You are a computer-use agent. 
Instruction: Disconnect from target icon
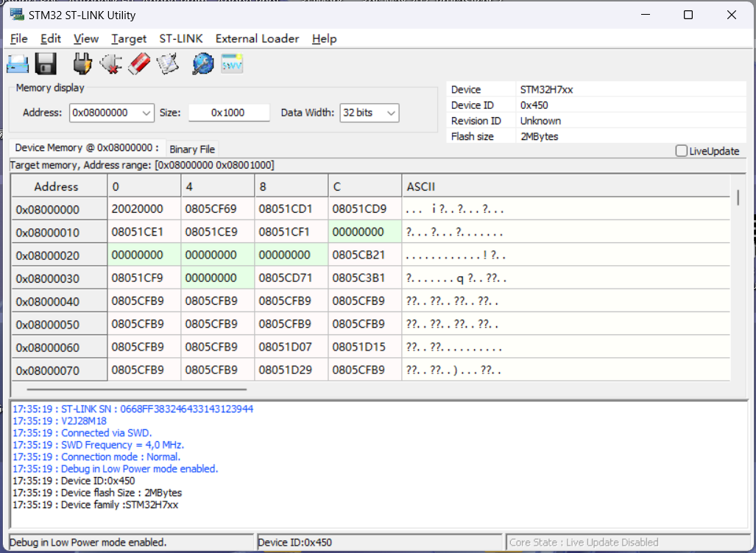(x=110, y=63)
